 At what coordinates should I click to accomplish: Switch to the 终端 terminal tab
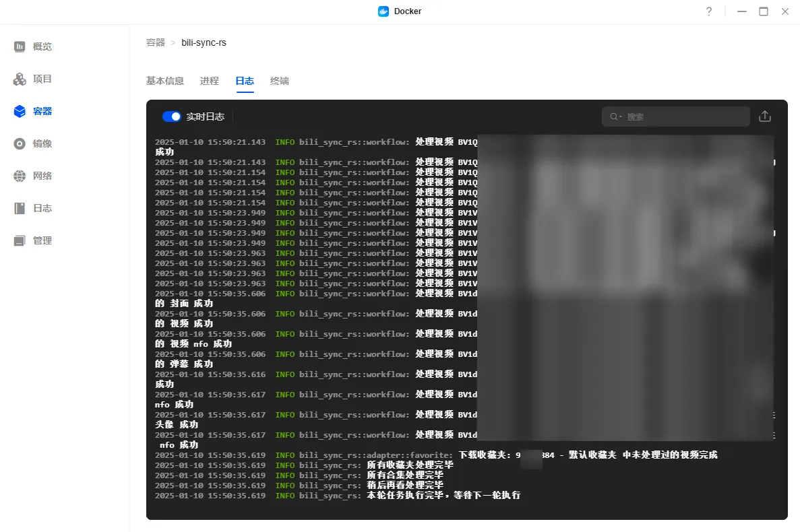(280, 80)
